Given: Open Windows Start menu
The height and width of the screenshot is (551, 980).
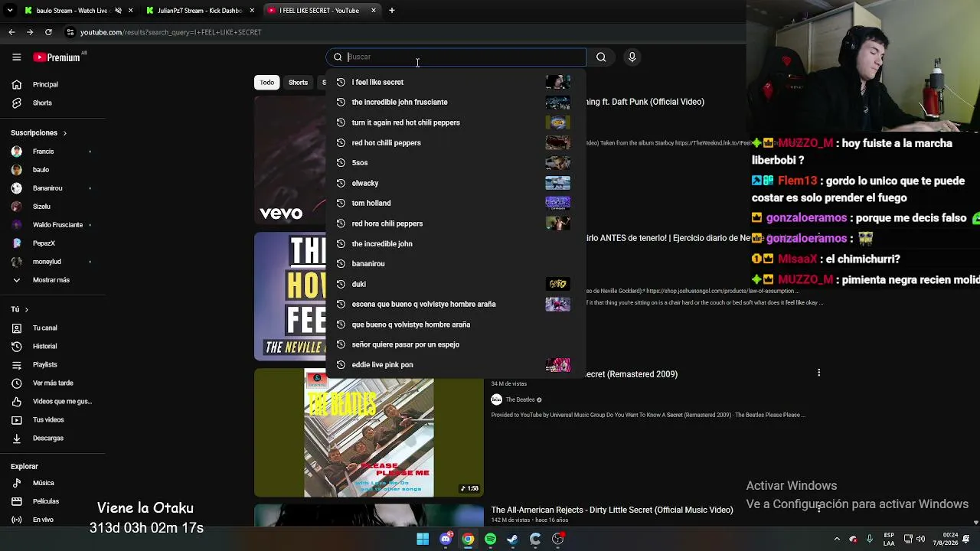Looking at the screenshot, I should tap(423, 539).
